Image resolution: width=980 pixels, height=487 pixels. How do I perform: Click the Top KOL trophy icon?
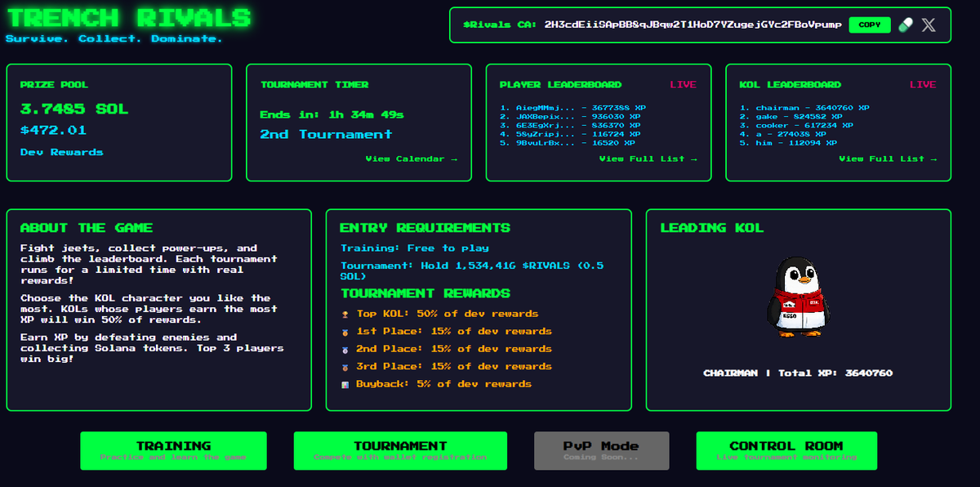coord(346,314)
